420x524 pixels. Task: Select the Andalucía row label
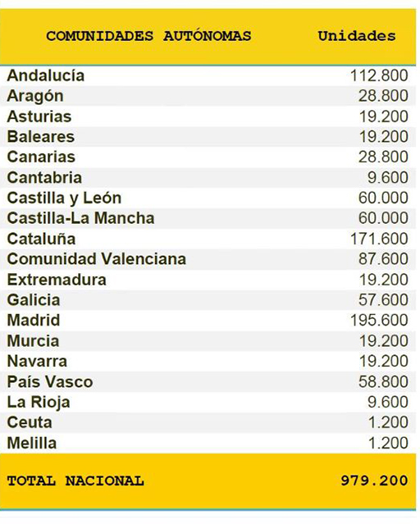[x=46, y=76]
